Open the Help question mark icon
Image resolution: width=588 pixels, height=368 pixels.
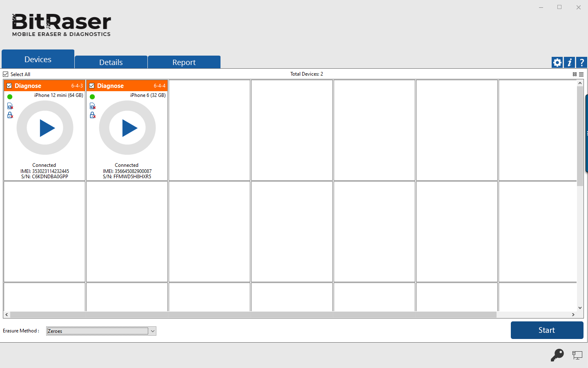click(581, 62)
